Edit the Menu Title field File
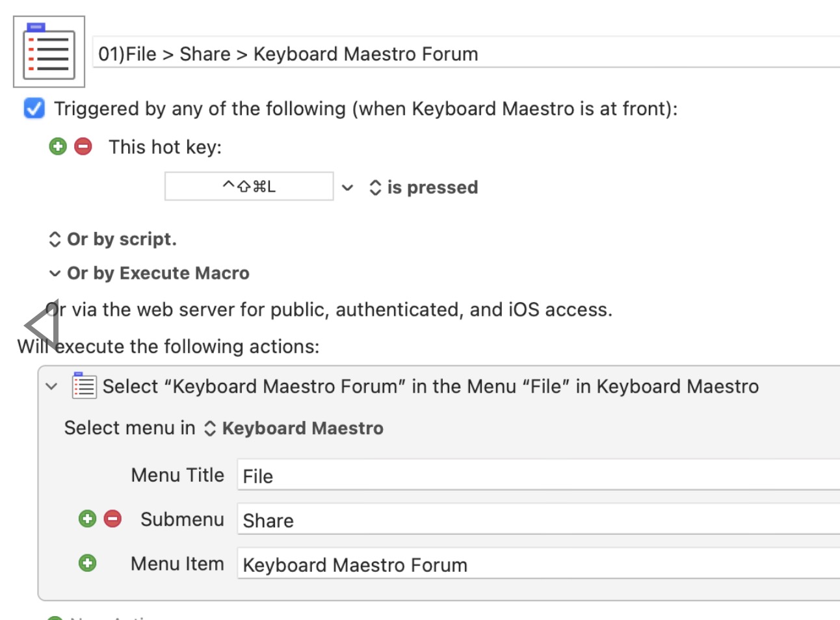Viewport: 840px width, 620px height. [538, 476]
